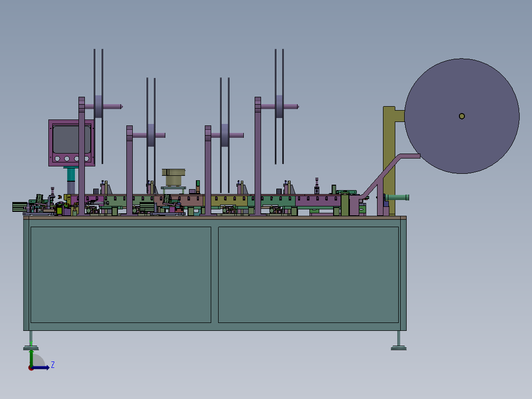The image size is (532, 399).
Task: Select the large round material reel disc
Action: [x=462, y=116]
